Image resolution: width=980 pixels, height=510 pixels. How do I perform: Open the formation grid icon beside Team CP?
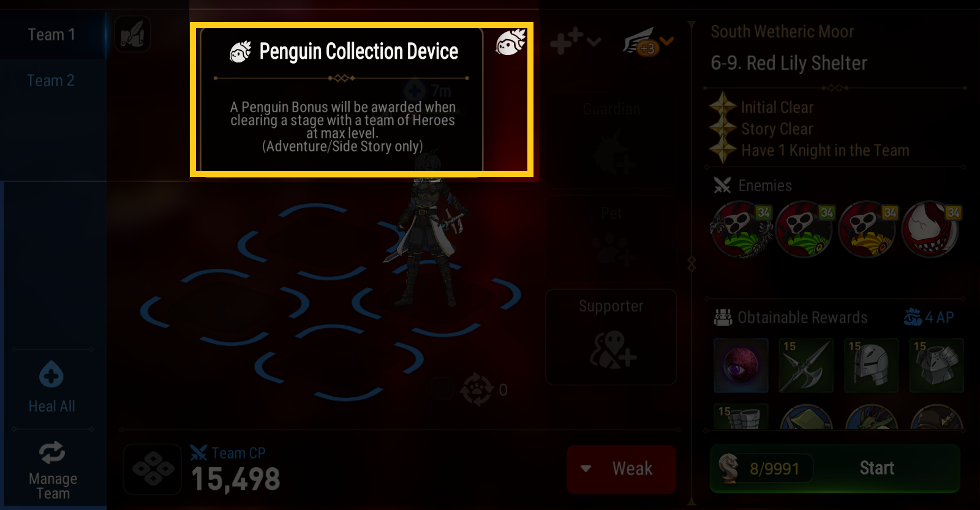pos(153,469)
